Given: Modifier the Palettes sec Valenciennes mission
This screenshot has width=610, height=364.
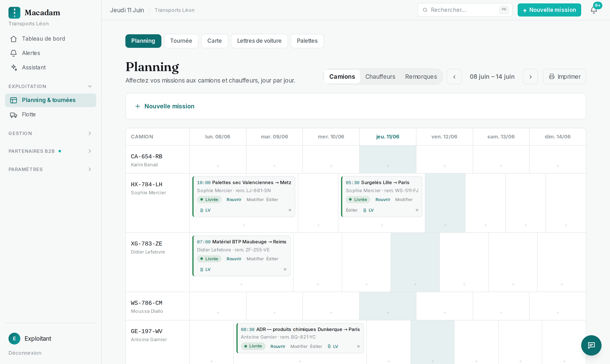Looking at the screenshot, I should pyautogui.click(x=255, y=200).
